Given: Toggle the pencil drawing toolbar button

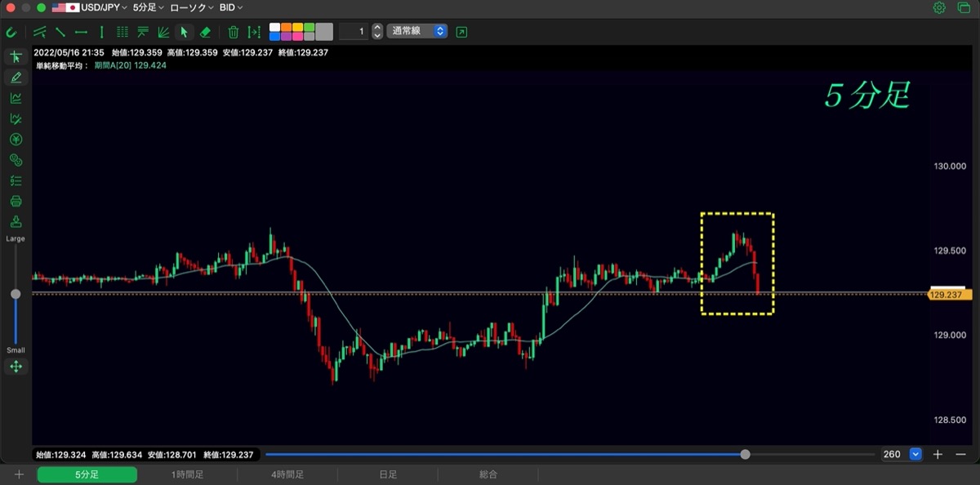Looking at the screenshot, I should [x=16, y=78].
